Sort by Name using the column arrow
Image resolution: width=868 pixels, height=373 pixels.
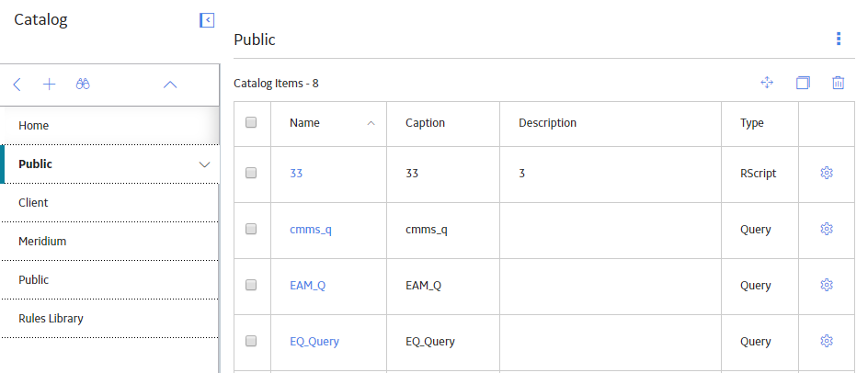point(371,123)
